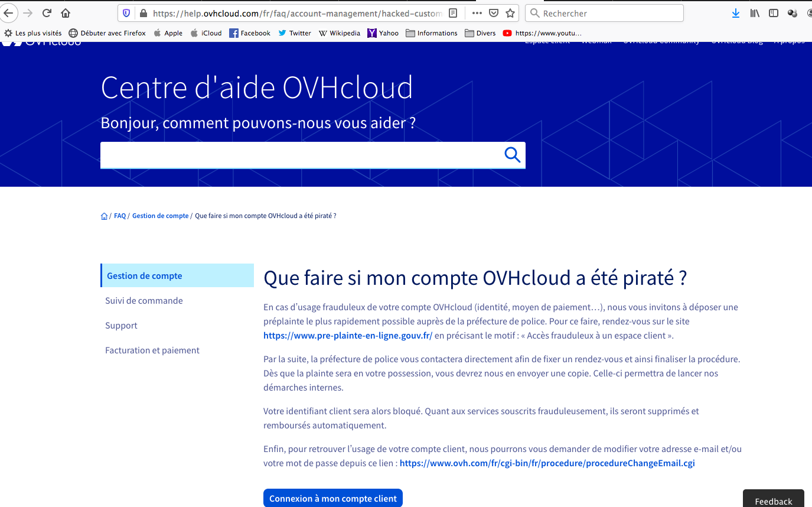This screenshot has width=812, height=507.
Task: Open the downloads arrow icon
Action: tap(735, 13)
